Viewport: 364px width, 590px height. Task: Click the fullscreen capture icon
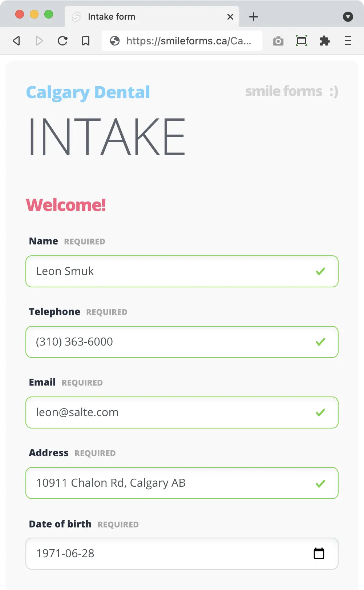(x=302, y=41)
